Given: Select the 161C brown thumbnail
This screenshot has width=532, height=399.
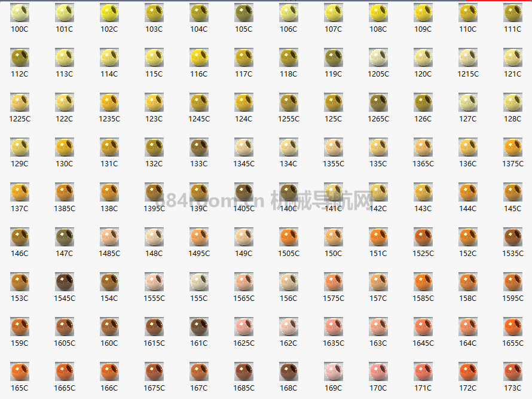Looking at the screenshot, I should click(x=199, y=327).
